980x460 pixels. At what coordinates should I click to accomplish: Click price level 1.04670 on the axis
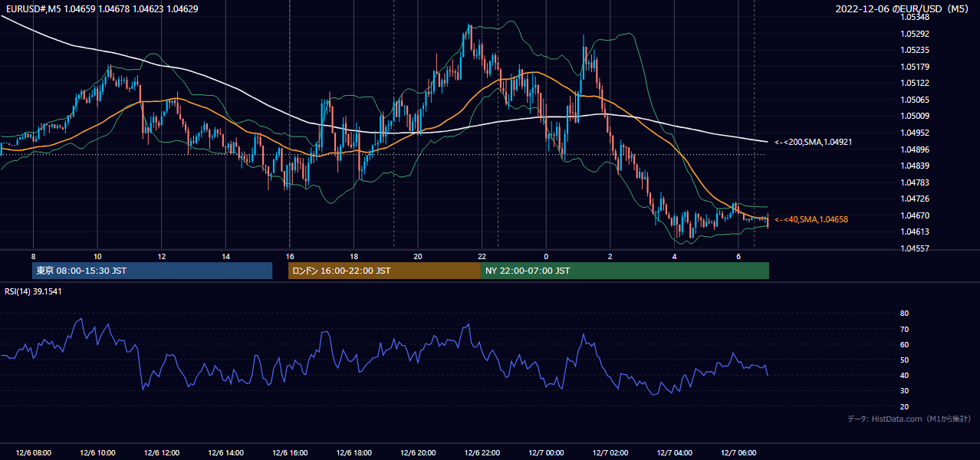pos(915,215)
